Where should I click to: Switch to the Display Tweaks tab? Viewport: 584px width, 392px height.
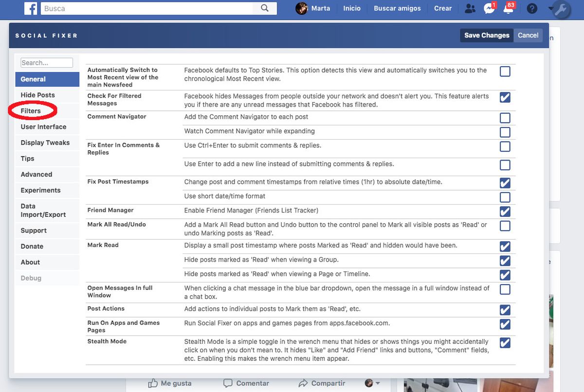(45, 143)
